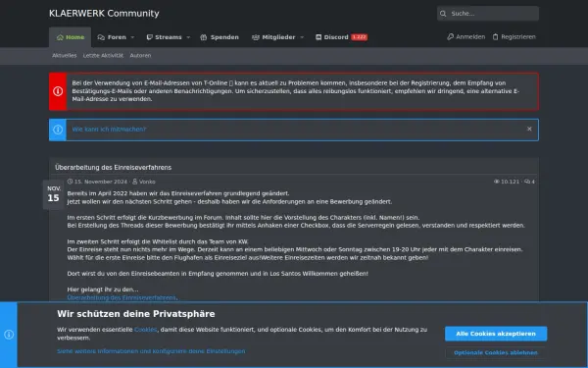This screenshot has height=368, width=588.
Task: Click the views eye icon showing 10.121
Action: (497, 182)
